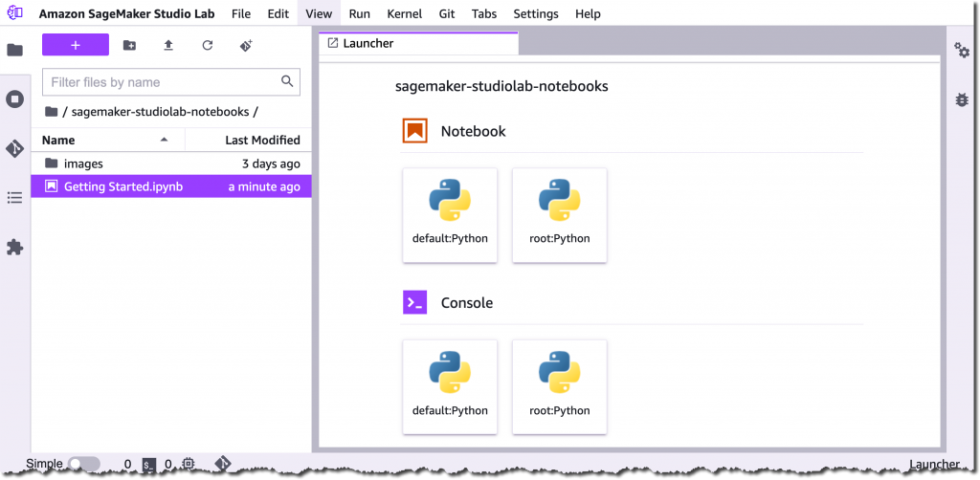980x480 pixels.
Task: Open the Help menu
Action: 588,13
